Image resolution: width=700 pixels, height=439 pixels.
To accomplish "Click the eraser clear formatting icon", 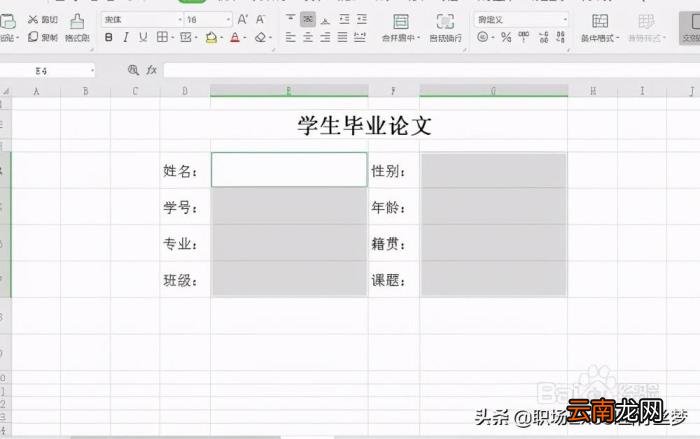I will click(260, 38).
